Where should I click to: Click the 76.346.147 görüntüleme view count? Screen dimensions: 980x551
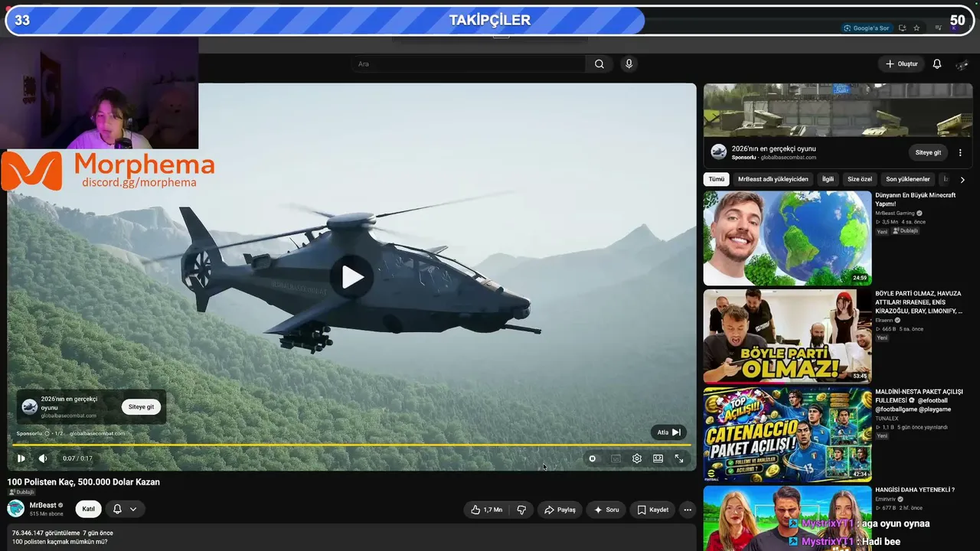[x=46, y=533]
